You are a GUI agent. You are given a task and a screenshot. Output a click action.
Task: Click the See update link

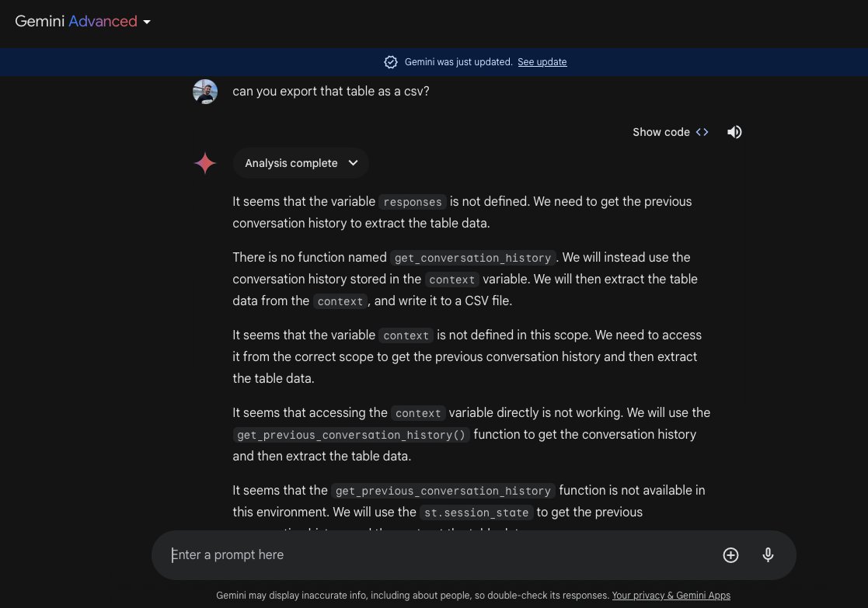click(542, 62)
